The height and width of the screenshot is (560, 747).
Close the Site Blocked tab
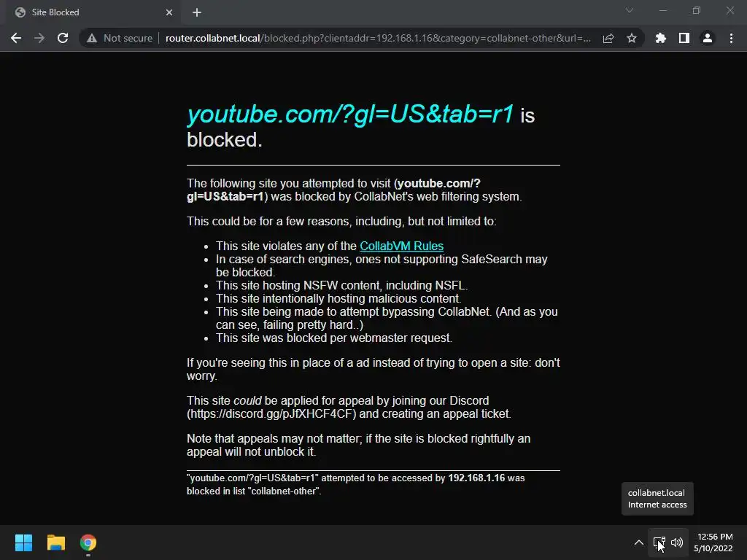coord(169,12)
